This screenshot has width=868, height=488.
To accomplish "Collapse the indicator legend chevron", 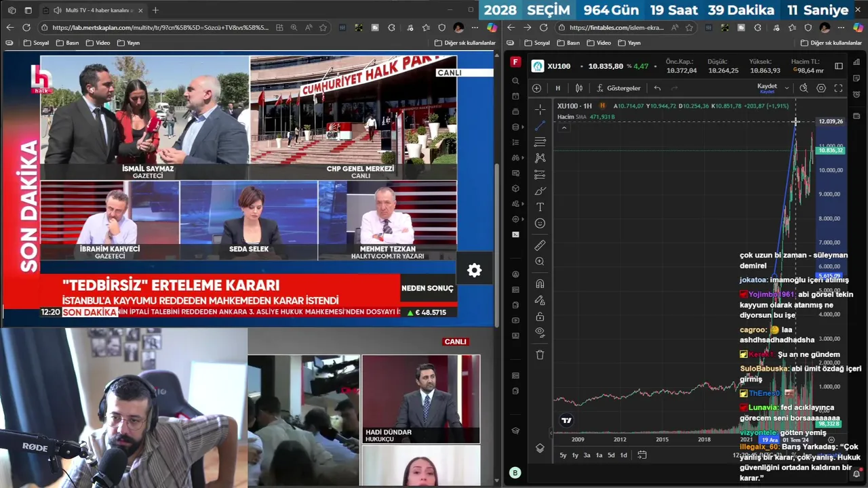I will coord(564,127).
